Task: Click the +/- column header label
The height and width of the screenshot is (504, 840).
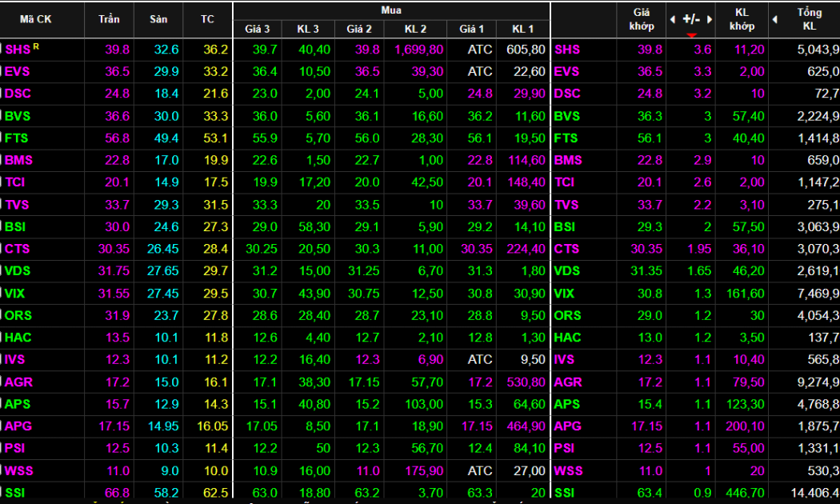Action: (691, 19)
